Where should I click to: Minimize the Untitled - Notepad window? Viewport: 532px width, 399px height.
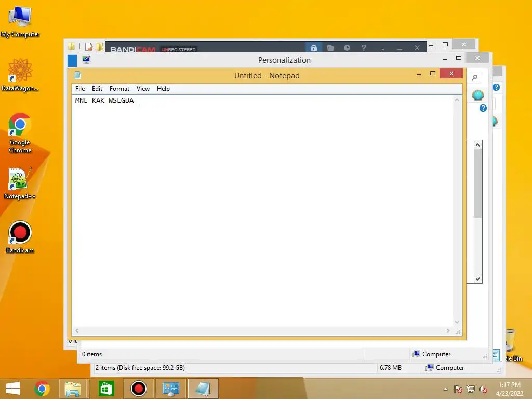click(x=419, y=74)
